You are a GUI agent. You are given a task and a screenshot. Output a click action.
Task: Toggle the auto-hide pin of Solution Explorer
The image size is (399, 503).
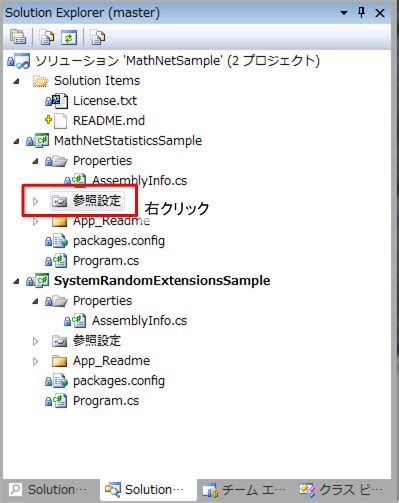pos(361,13)
